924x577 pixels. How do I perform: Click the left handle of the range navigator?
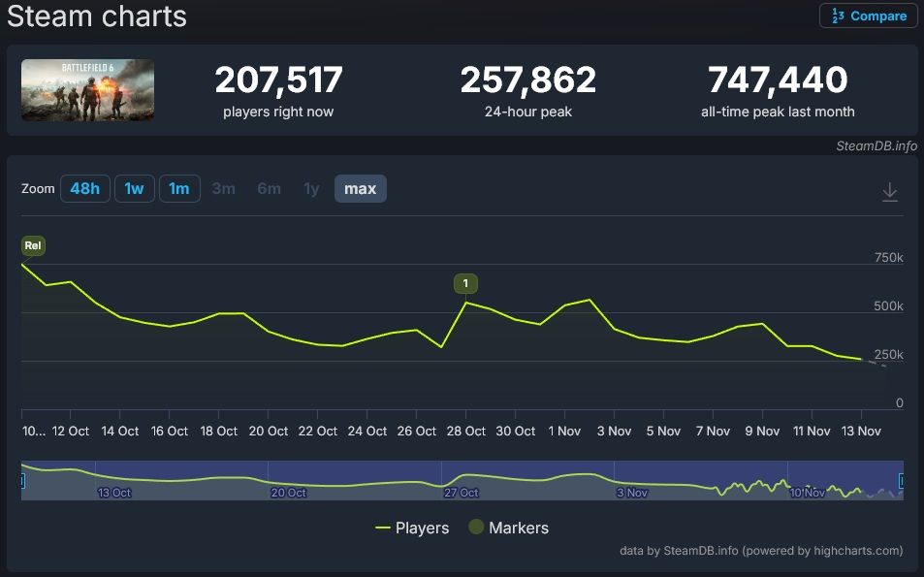pos(22,480)
